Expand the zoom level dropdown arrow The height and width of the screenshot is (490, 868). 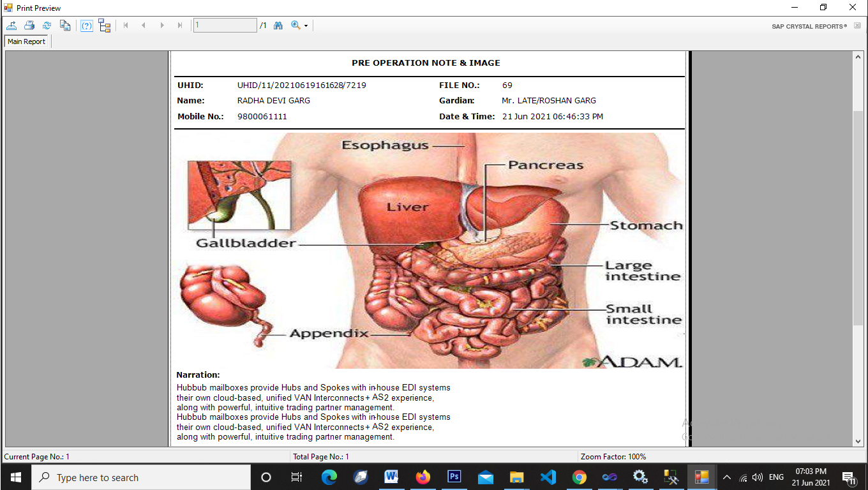pyautogui.click(x=306, y=26)
